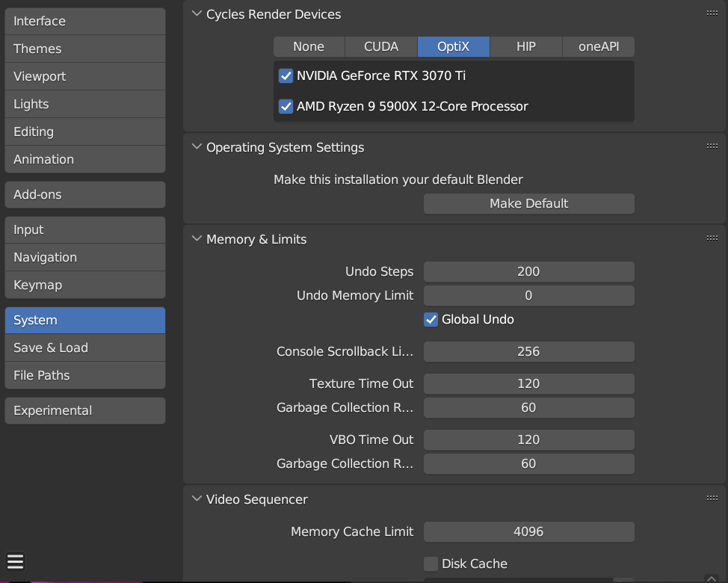Switch render device type to CUDA

click(x=381, y=46)
